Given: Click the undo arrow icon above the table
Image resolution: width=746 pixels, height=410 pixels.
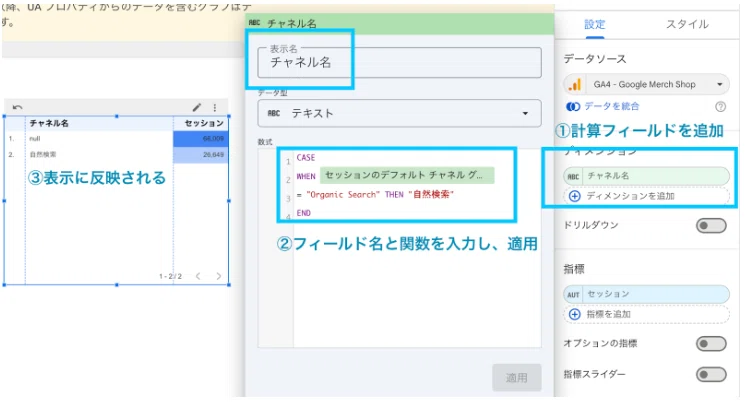Looking at the screenshot, I should [17, 107].
